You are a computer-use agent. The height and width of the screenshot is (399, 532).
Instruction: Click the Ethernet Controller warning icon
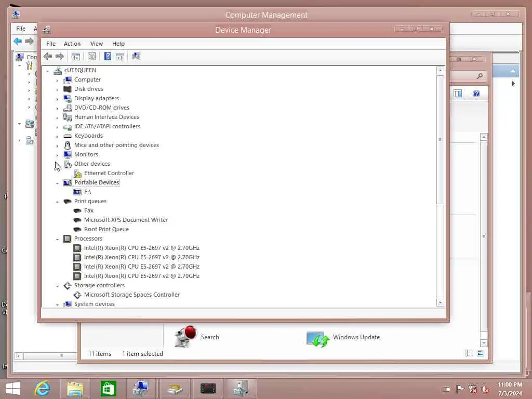coord(77,174)
